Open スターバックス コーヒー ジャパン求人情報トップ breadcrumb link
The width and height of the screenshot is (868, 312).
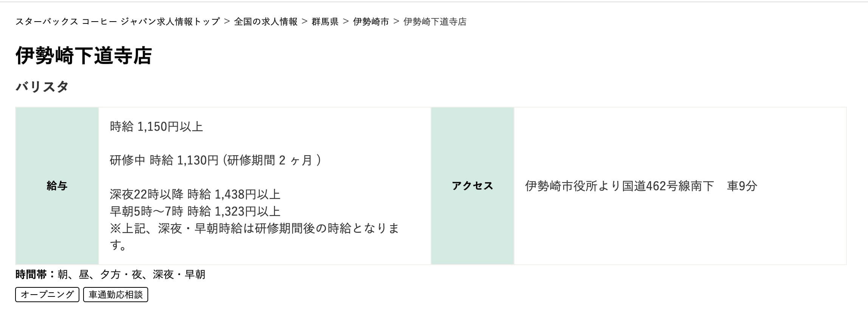click(x=117, y=22)
